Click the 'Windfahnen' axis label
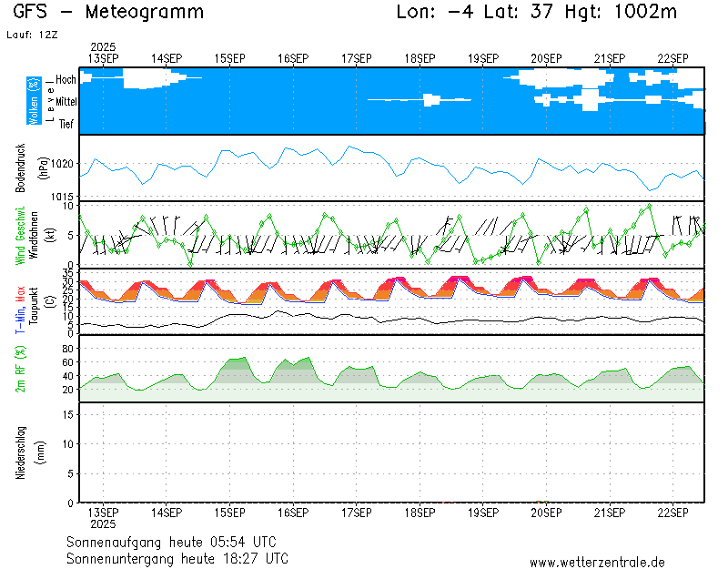 pos(34,235)
